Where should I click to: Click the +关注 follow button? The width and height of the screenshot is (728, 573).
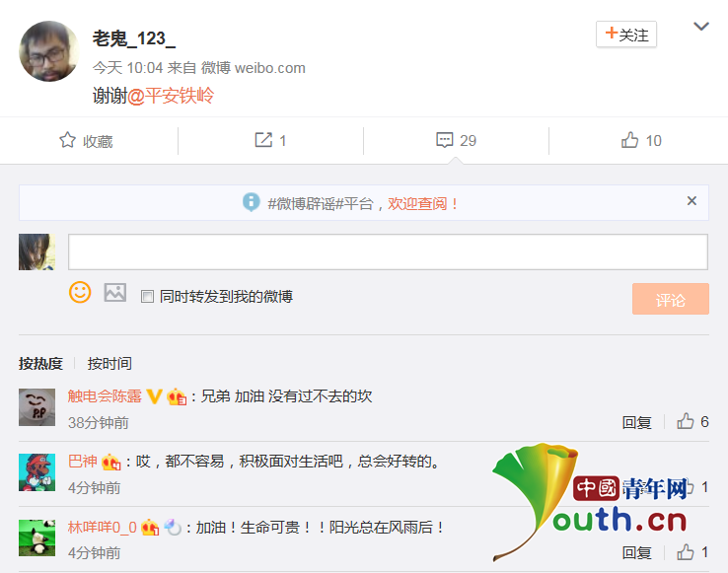pyautogui.click(x=626, y=35)
